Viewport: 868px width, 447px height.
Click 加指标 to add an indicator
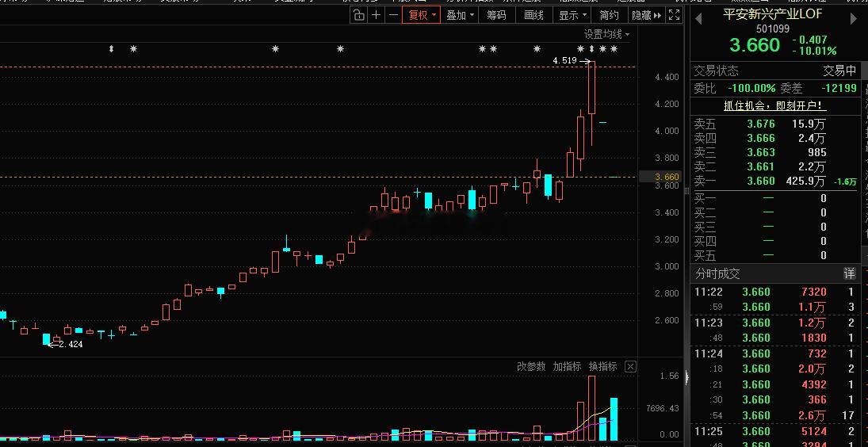(x=567, y=366)
